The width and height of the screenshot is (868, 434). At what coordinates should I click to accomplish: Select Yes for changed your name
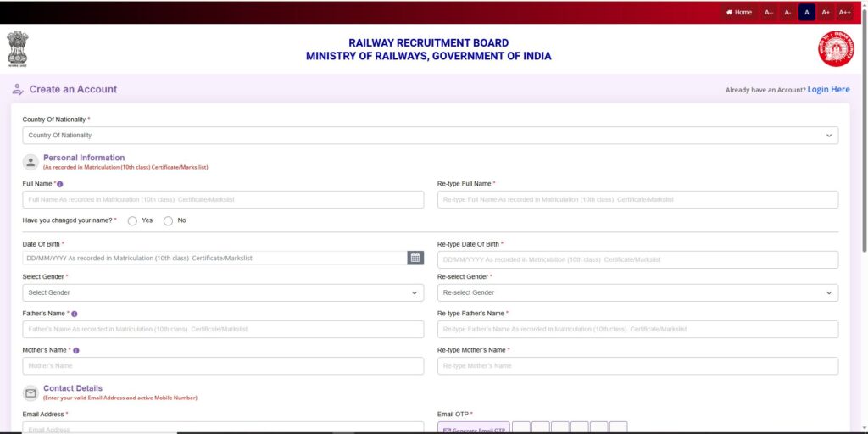coord(132,221)
